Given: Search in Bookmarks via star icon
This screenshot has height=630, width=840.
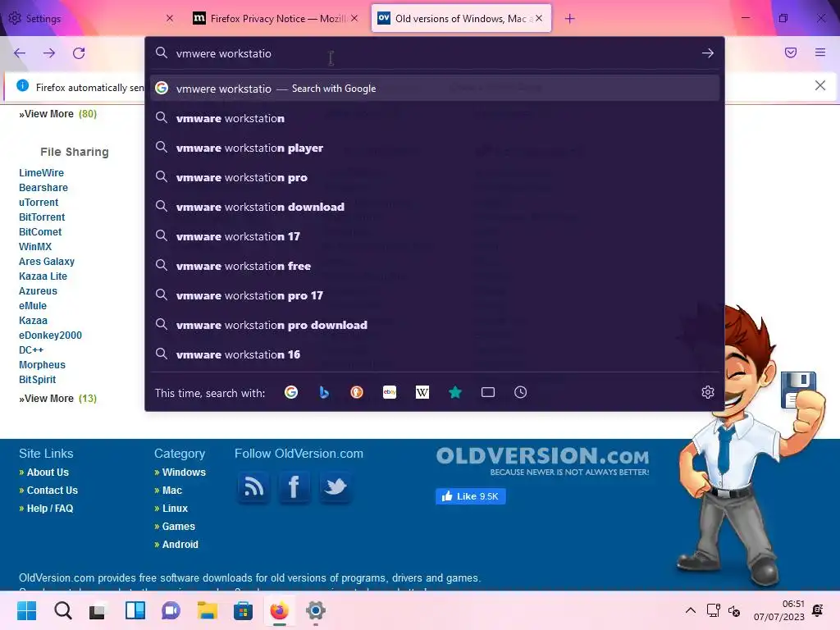Looking at the screenshot, I should click(x=455, y=393).
